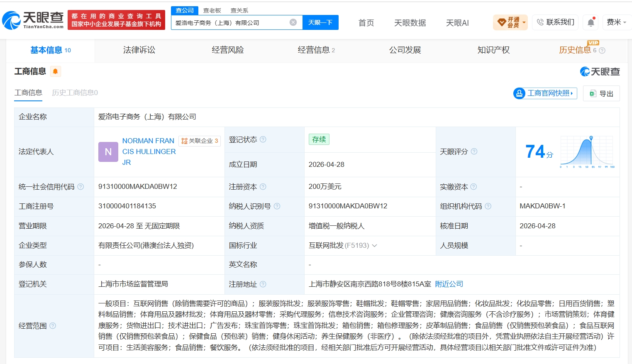
Task: Open the 经营信息 tab
Action: point(316,50)
